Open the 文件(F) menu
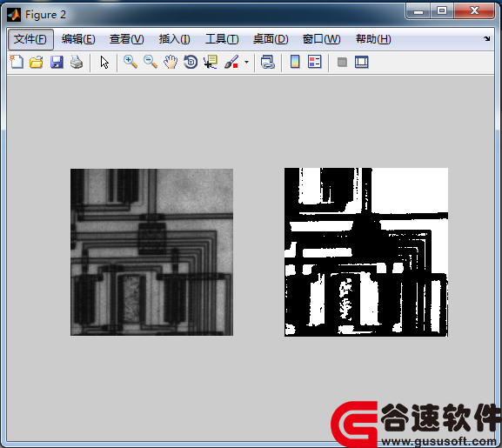This screenshot has width=502, height=448. click(x=30, y=39)
